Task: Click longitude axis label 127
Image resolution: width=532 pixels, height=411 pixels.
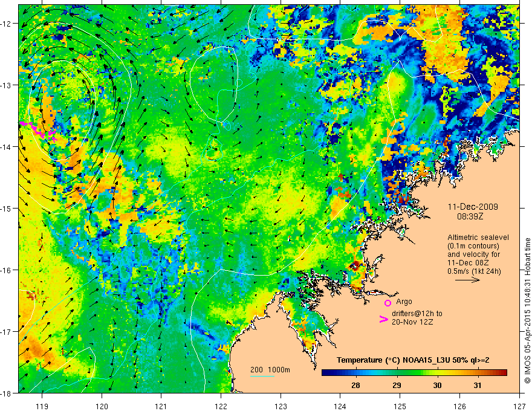Action: point(519,406)
